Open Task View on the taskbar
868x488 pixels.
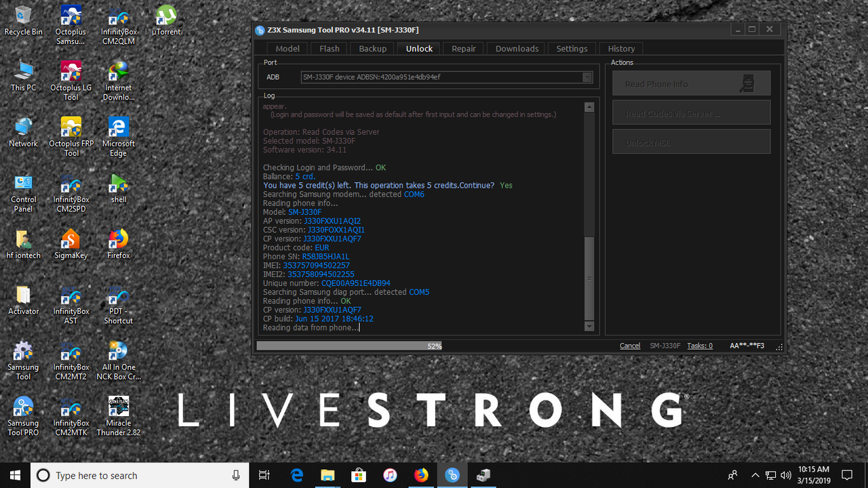264,475
